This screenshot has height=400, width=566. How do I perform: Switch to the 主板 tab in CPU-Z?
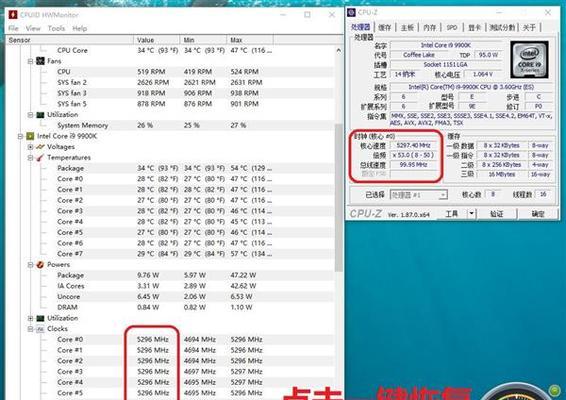pyautogui.click(x=407, y=27)
